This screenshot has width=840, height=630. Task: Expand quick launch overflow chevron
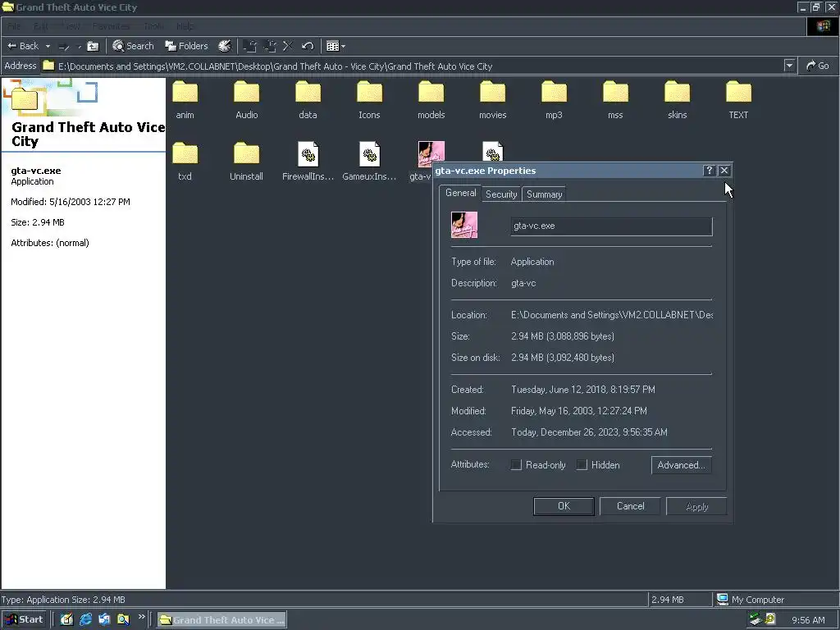coord(141,617)
